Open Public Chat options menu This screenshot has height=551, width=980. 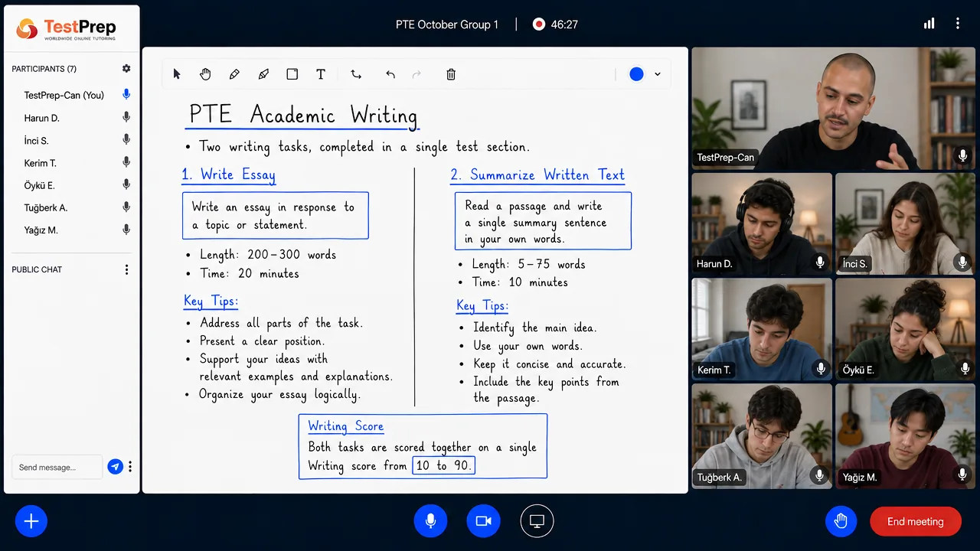[126, 269]
